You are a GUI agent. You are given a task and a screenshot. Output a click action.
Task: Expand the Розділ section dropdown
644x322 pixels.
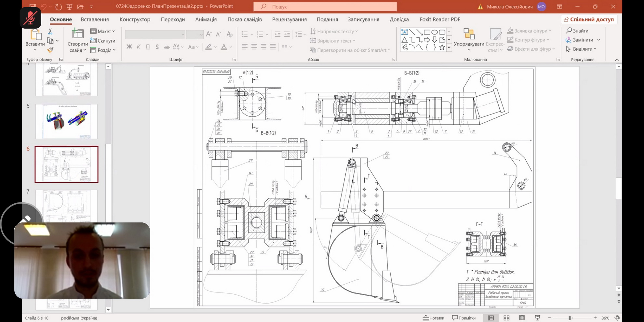103,50
